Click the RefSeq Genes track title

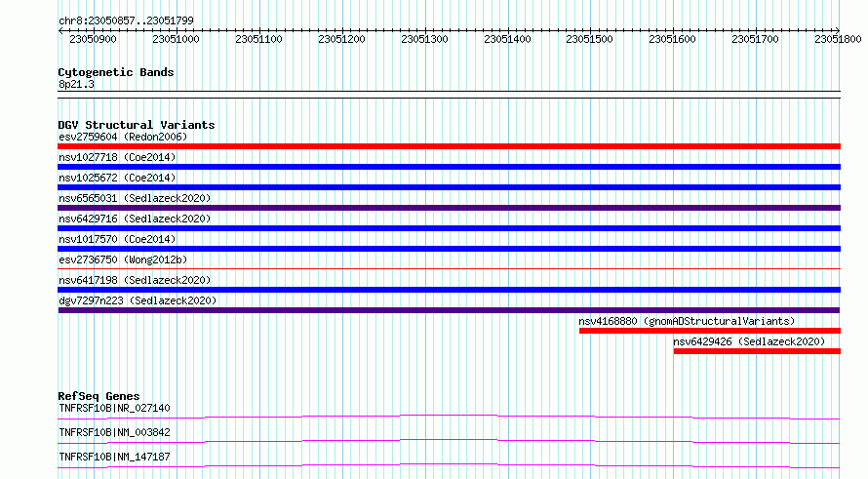click(x=99, y=396)
